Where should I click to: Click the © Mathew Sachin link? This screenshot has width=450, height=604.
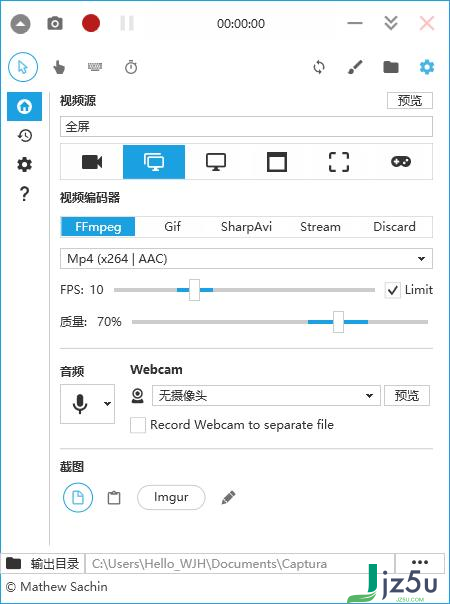click(57, 587)
